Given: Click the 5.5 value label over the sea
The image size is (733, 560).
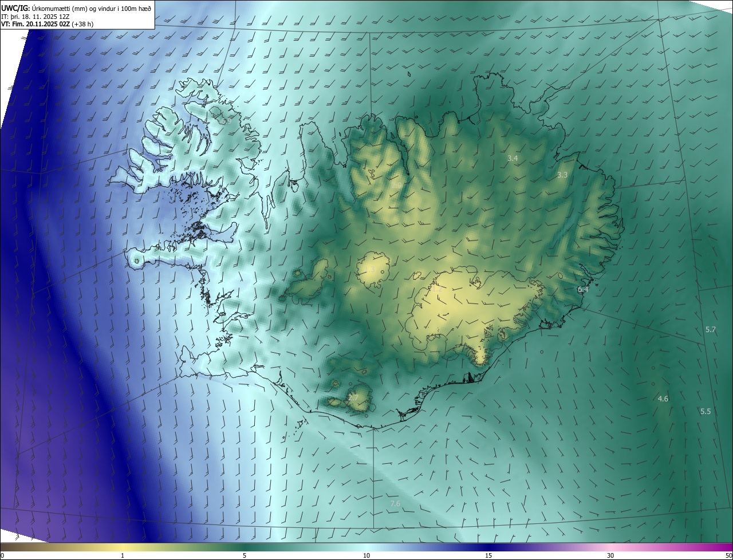Looking at the screenshot, I should (706, 411).
